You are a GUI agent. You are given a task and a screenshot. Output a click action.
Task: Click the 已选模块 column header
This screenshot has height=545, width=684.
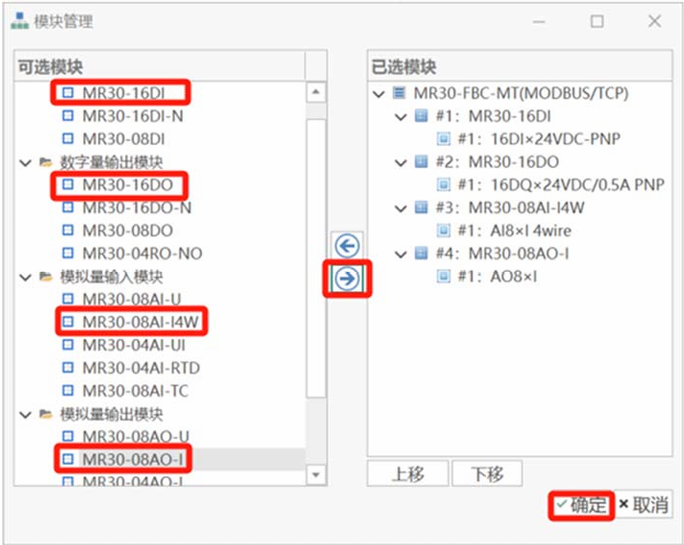pyautogui.click(x=520, y=66)
